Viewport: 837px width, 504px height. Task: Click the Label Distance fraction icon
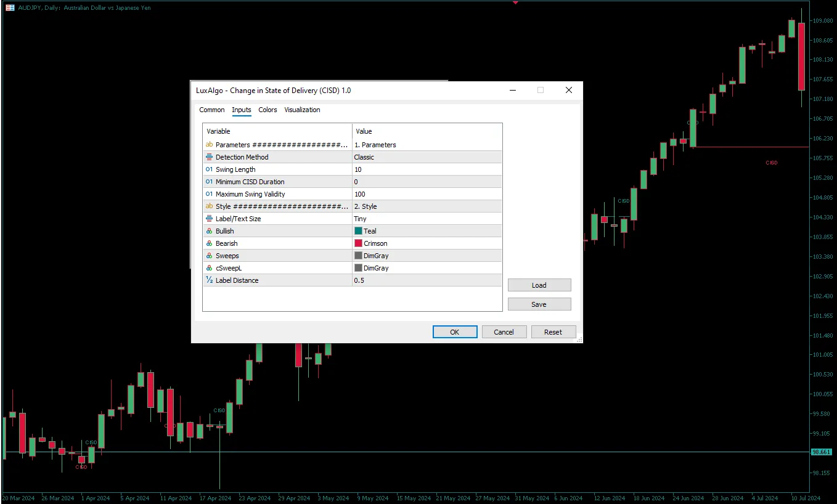click(209, 280)
